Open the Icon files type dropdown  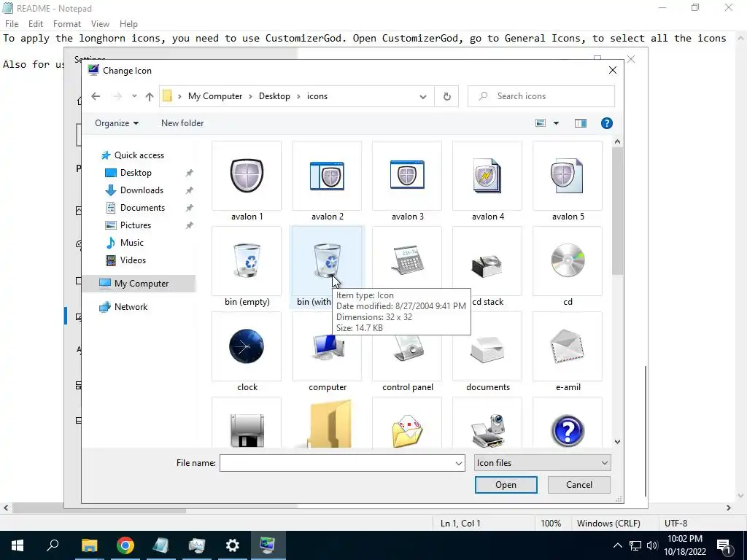(x=542, y=463)
